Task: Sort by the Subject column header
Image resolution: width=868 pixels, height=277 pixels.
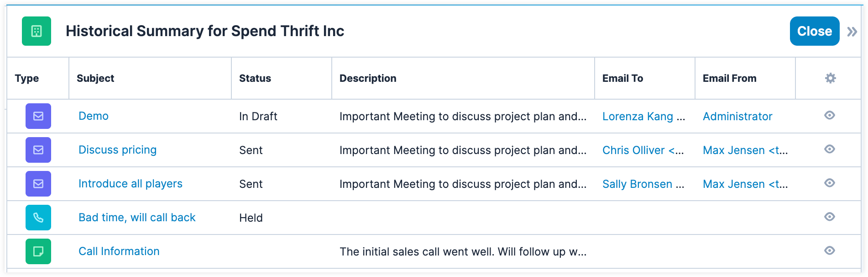Action: [95, 78]
